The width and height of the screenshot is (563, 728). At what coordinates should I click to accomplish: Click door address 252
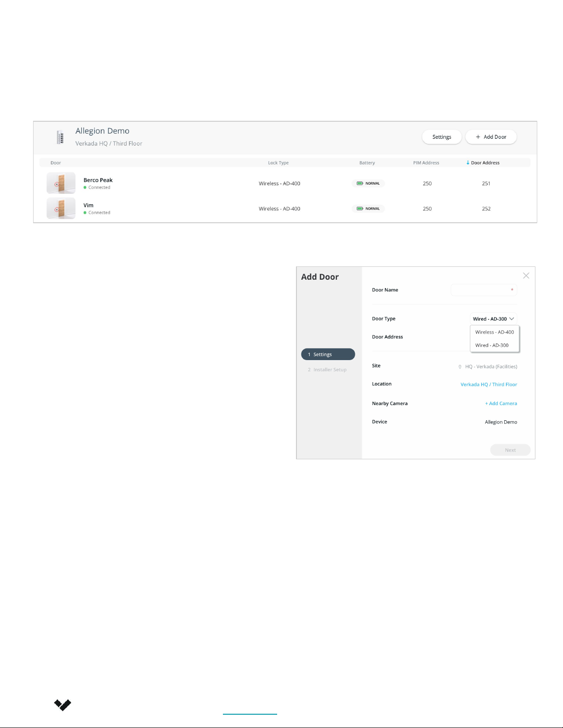pyautogui.click(x=486, y=209)
